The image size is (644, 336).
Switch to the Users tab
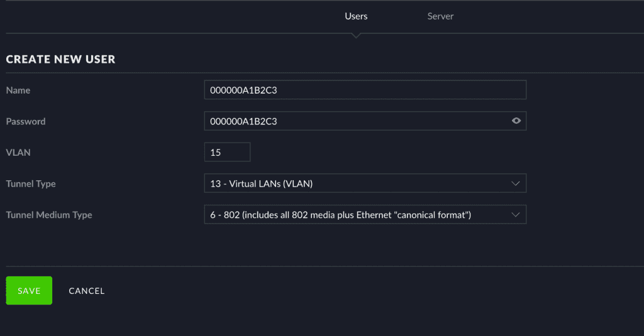tap(356, 16)
